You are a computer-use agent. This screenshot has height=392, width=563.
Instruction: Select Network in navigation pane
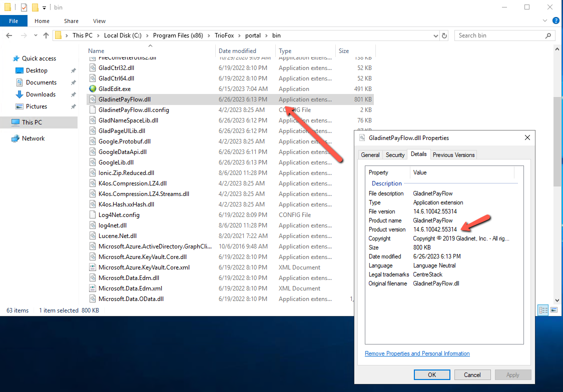[x=33, y=138]
